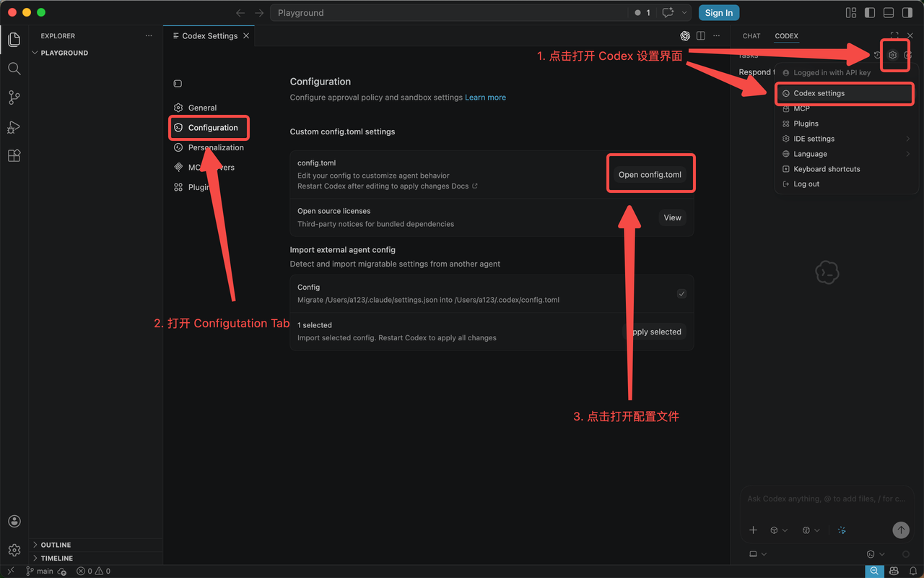Open remote window from status bar
The height and width of the screenshot is (578, 924).
point(10,571)
